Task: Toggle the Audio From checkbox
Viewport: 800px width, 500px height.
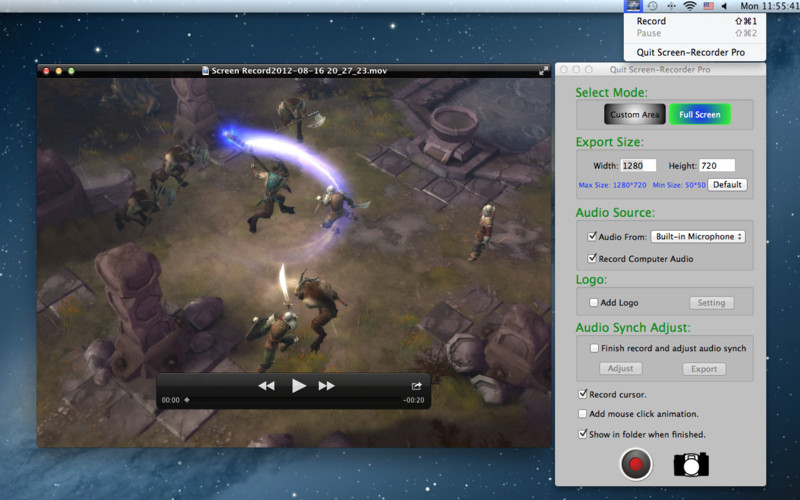Action: pyautogui.click(x=592, y=236)
